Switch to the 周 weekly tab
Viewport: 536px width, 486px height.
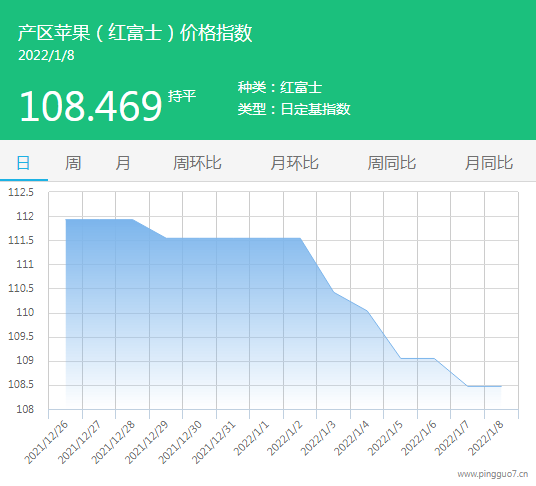(73, 163)
